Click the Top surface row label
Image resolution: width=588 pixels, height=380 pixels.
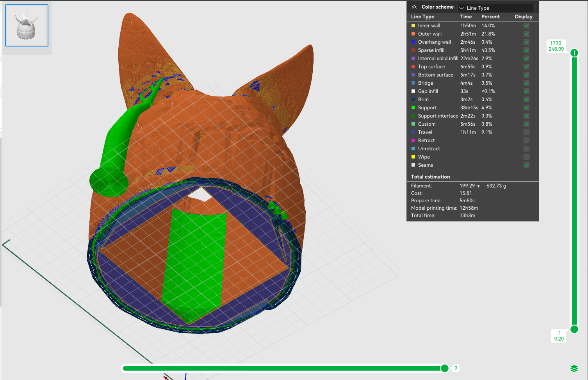(x=431, y=67)
